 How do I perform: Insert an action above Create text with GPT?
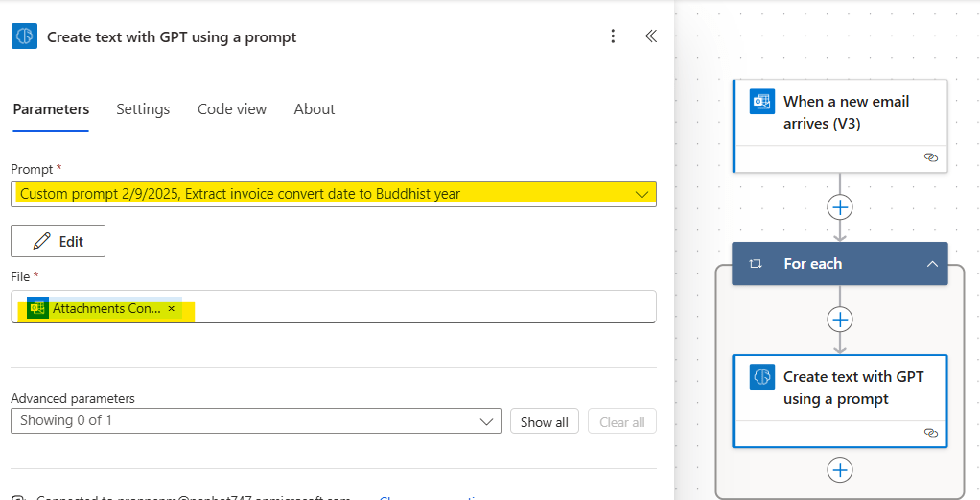(840, 320)
